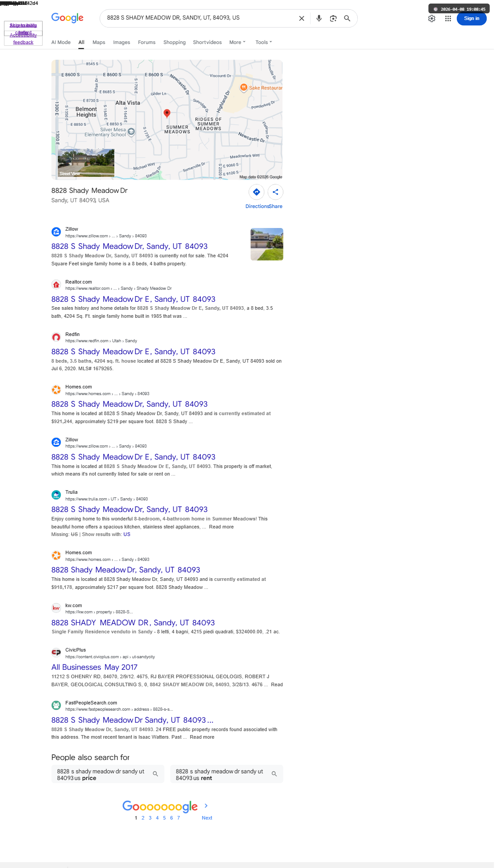500x868 pixels.
Task: Clear the search box with X icon
Action: click(302, 18)
